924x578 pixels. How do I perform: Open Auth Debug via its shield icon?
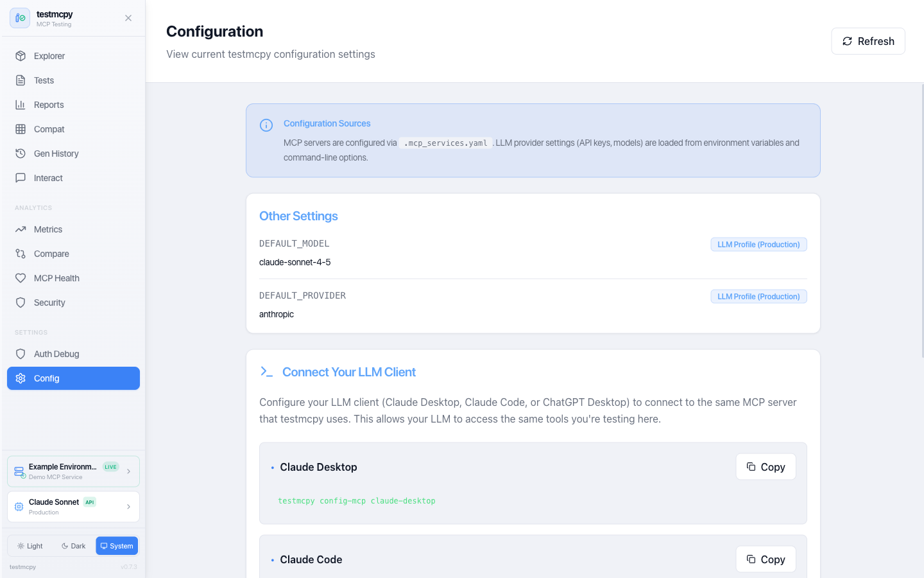[x=21, y=354]
